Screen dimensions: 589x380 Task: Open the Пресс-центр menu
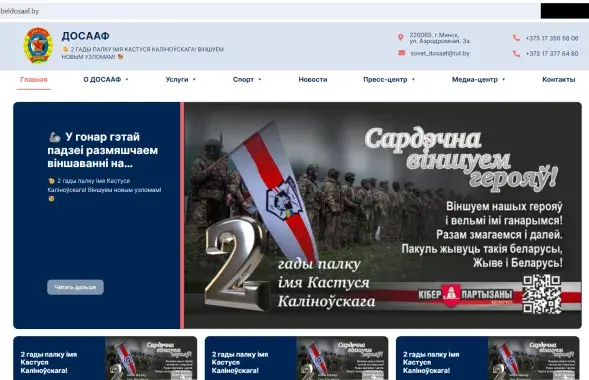[385, 80]
